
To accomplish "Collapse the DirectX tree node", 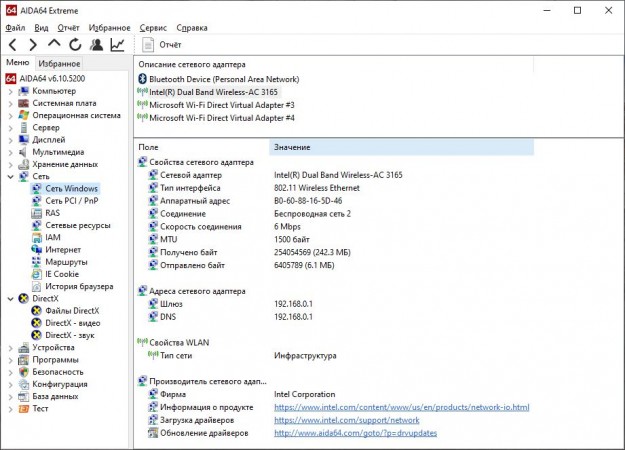I will [x=9, y=298].
